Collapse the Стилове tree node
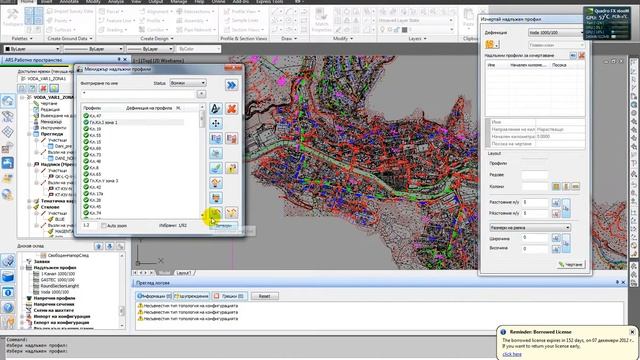Screen dimensions: 640x360 (29, 207)
